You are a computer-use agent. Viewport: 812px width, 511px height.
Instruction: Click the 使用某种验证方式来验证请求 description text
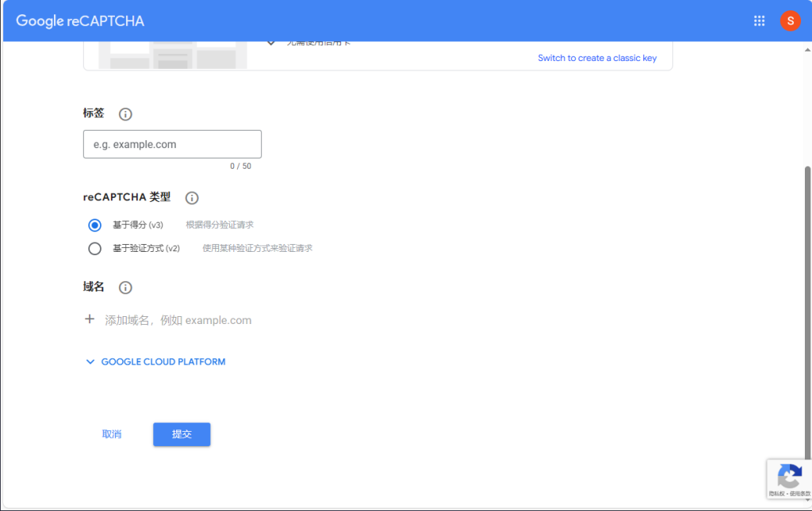point(258,248)
